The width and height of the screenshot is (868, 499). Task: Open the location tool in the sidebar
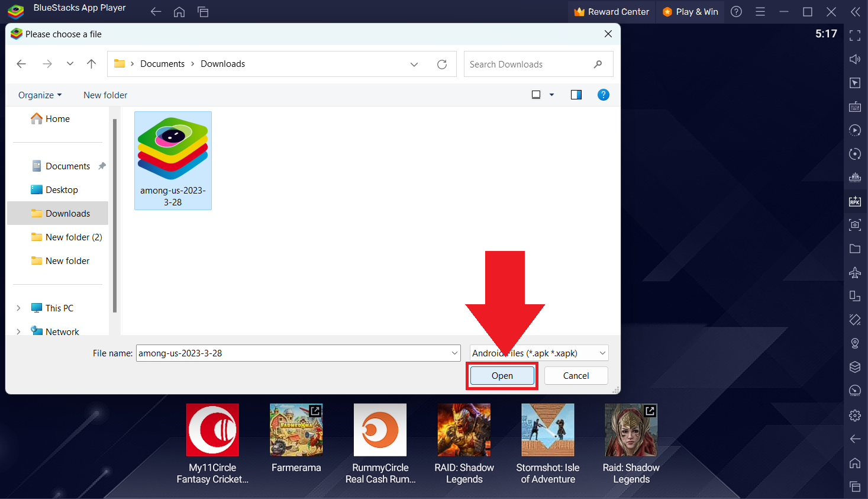pyautogui.click(x=854, y=343)
